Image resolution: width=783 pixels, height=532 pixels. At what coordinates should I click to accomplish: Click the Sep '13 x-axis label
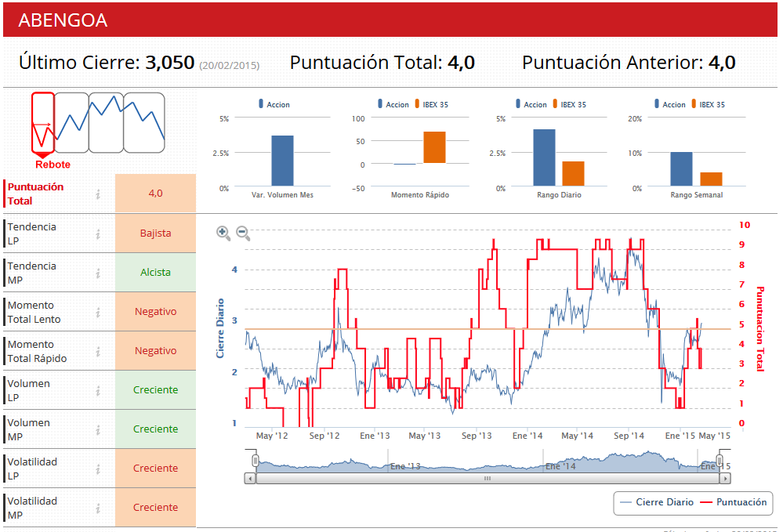[x=477, y=436]
